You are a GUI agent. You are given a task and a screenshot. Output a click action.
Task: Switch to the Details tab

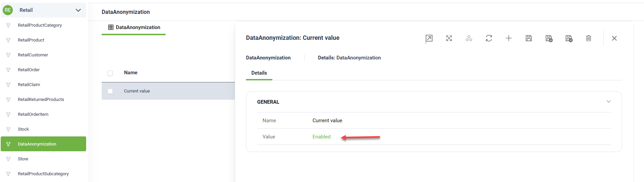coord(259,73)
